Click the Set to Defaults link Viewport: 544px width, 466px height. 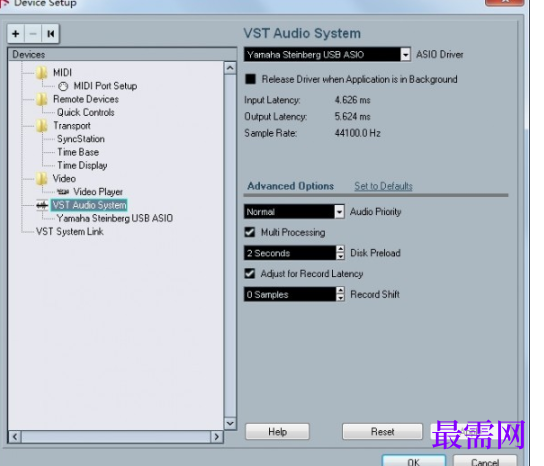click(x=383, y=186)
